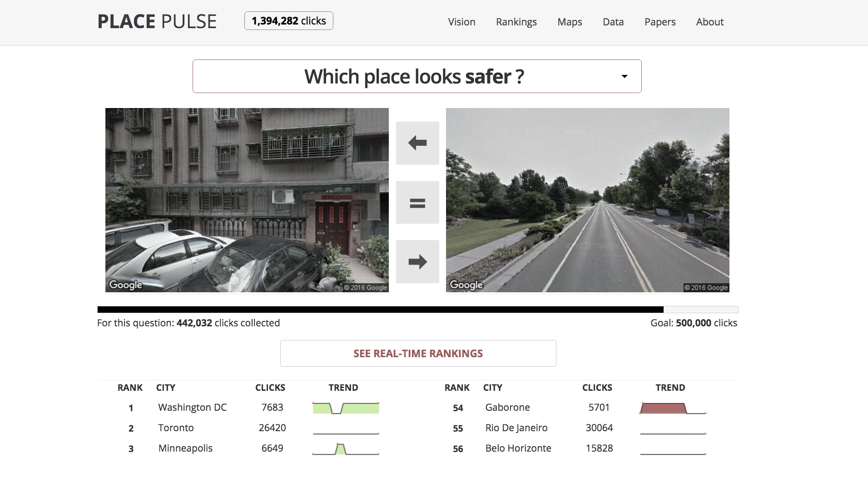The image size is (868, 492).
Task: Click the Minneapolis trend sparkline
Action: pos(346,448)
